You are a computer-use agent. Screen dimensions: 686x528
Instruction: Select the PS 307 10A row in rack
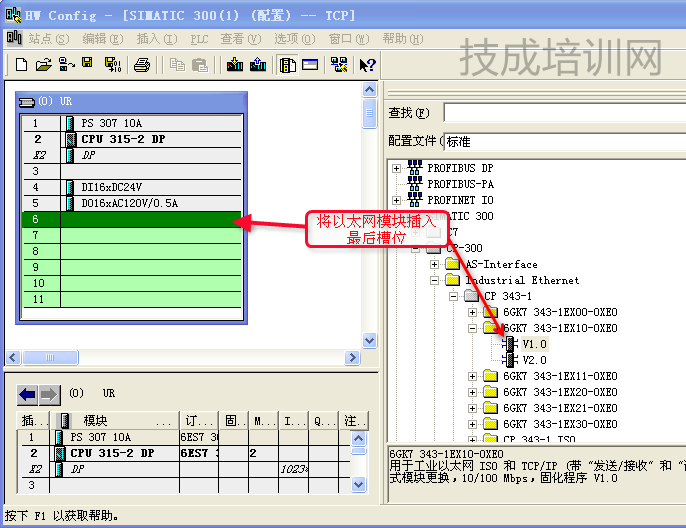[132, 123]
